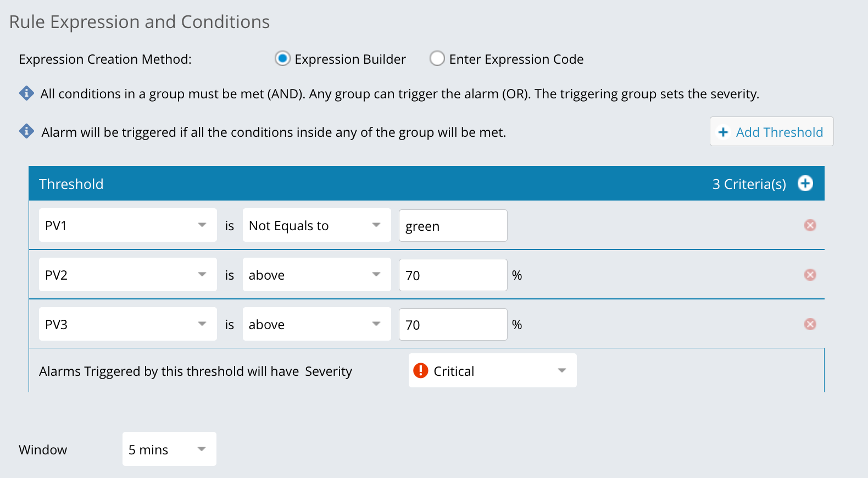The width and height of the screenshot is (868, 478).
Task: Open the PV1 variable dropdown
Action: [202, 225]
